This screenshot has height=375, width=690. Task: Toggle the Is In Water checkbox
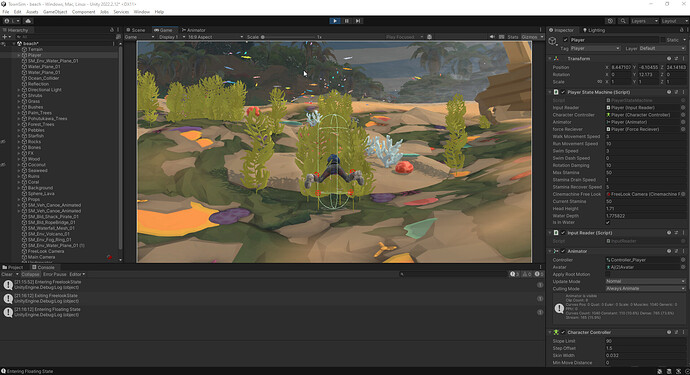coord(608,223)
